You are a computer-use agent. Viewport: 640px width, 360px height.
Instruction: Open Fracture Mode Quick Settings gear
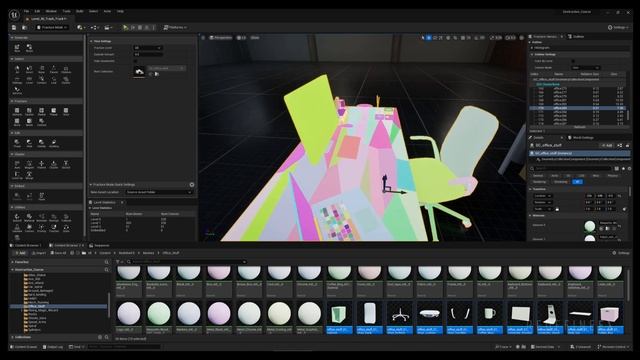192,184
